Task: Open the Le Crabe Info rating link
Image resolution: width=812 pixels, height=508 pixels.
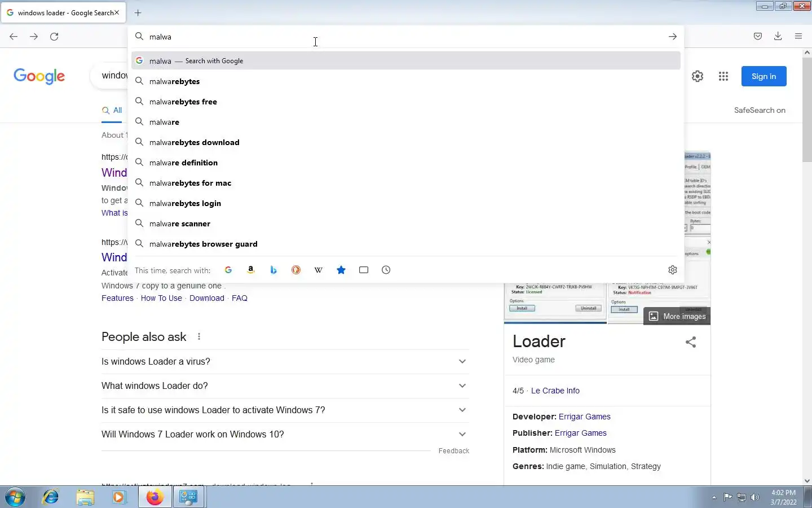Action: coord(555,391)
